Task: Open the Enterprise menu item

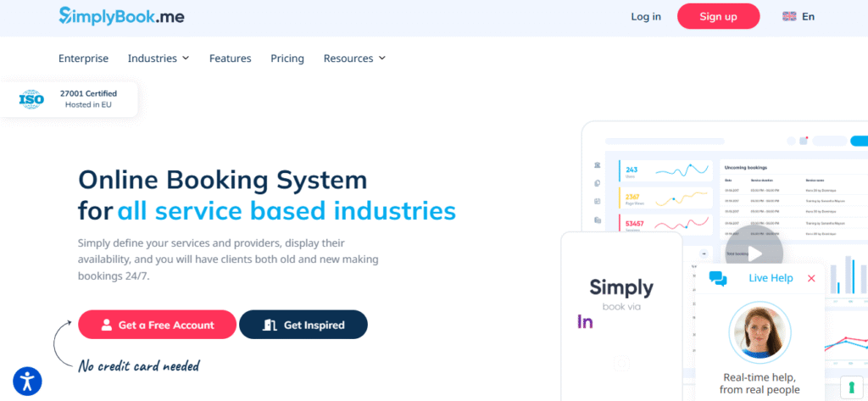Action: tap(83, 58)
